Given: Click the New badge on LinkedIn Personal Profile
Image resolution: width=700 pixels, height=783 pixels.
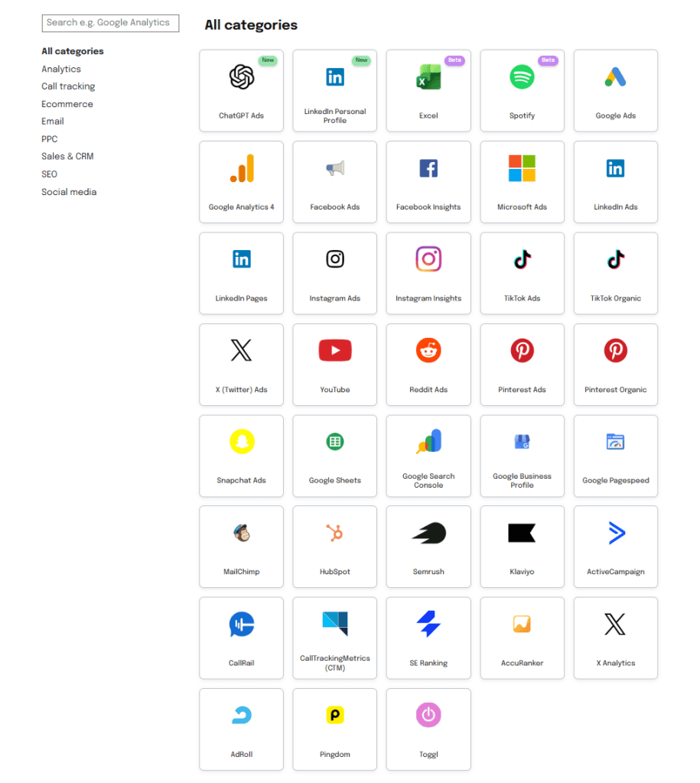Looking at the screenshot, I should coord(361,60).
